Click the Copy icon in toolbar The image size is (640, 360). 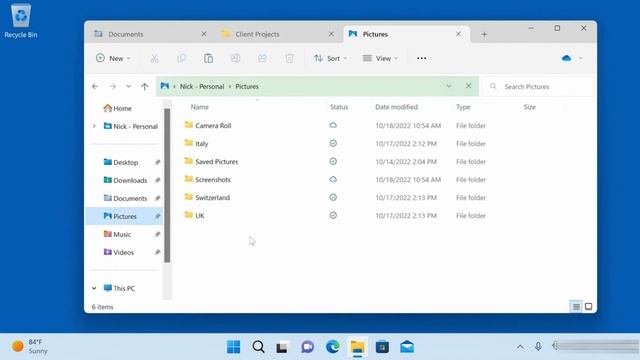[181, 58]
